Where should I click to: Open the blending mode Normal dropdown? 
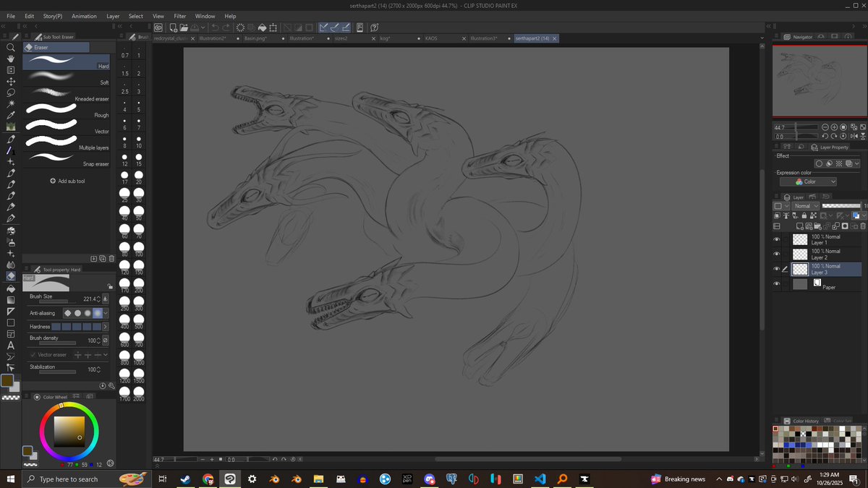(x=806, y=206)
